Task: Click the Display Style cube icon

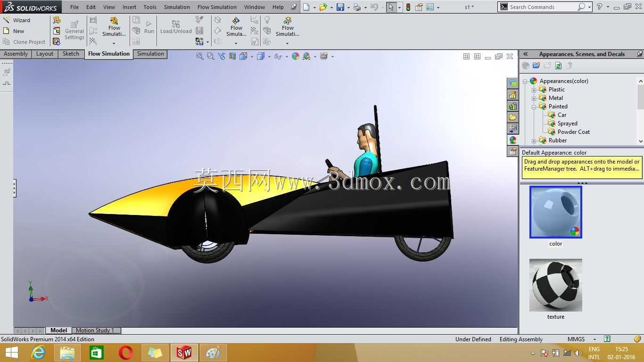Action: coord(260,56)
